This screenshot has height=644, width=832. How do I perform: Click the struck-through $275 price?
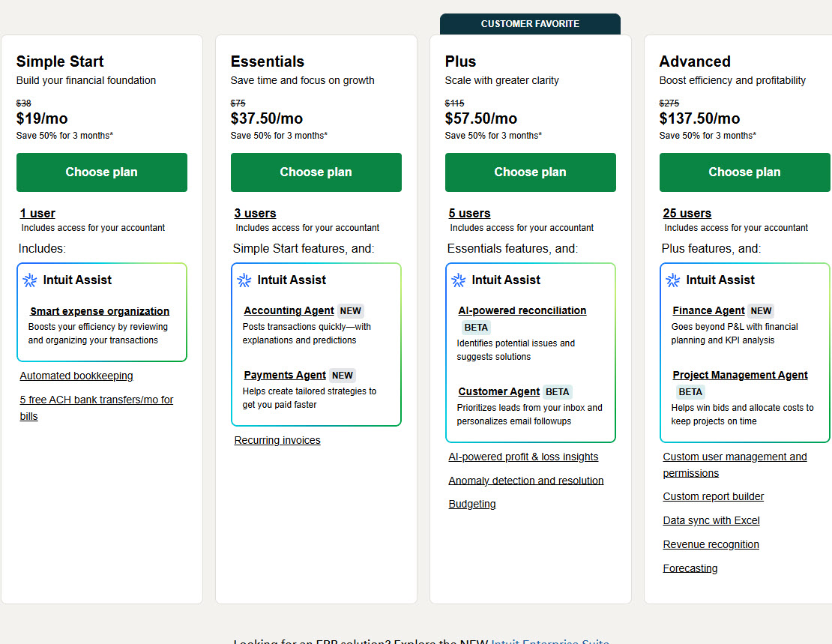click(669, 103)
